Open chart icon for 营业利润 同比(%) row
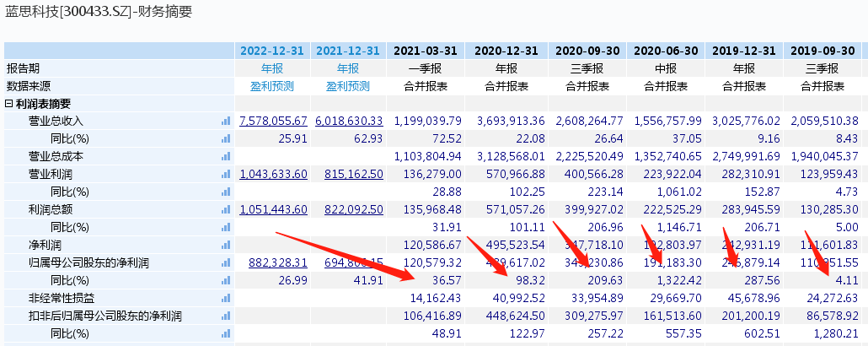Screen dimensions: 868x346 pyautogui.click(x=225, y=192)
